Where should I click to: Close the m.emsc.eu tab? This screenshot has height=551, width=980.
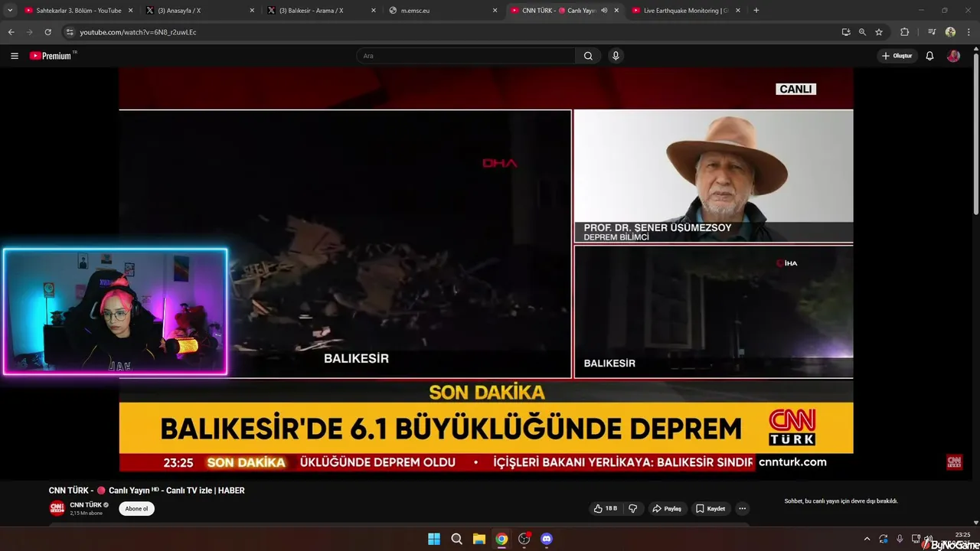pos(495,11)
